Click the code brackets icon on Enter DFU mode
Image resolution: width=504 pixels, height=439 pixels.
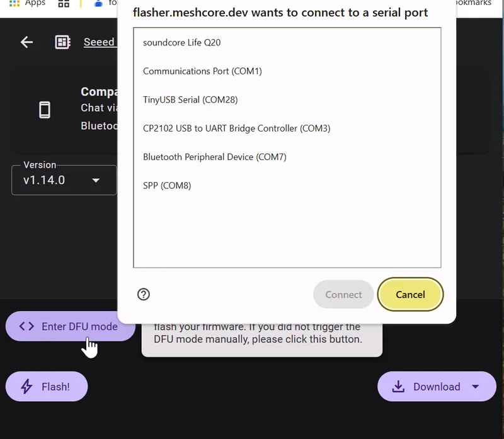[26, 326]
